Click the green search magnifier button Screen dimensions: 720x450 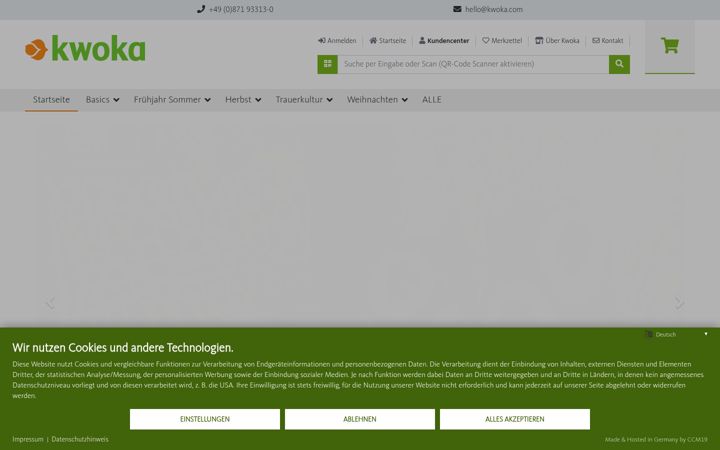pyautogui.click(x=619, y=64)
